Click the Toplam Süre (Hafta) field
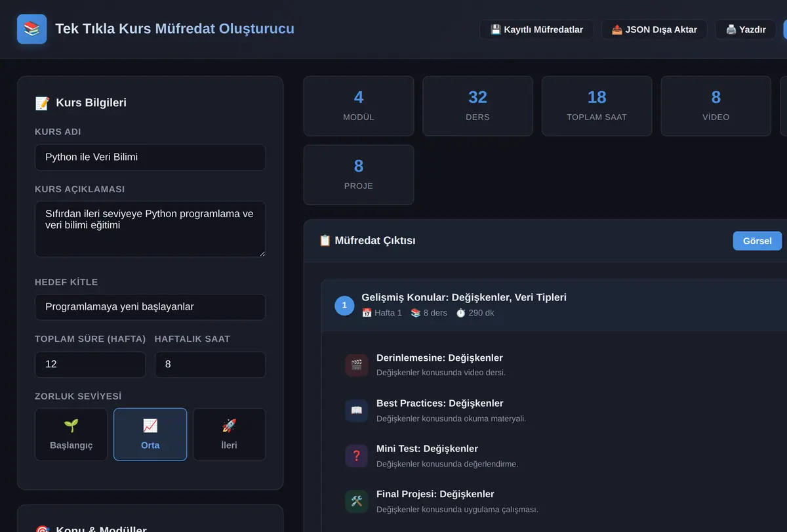 coord(91,364)
